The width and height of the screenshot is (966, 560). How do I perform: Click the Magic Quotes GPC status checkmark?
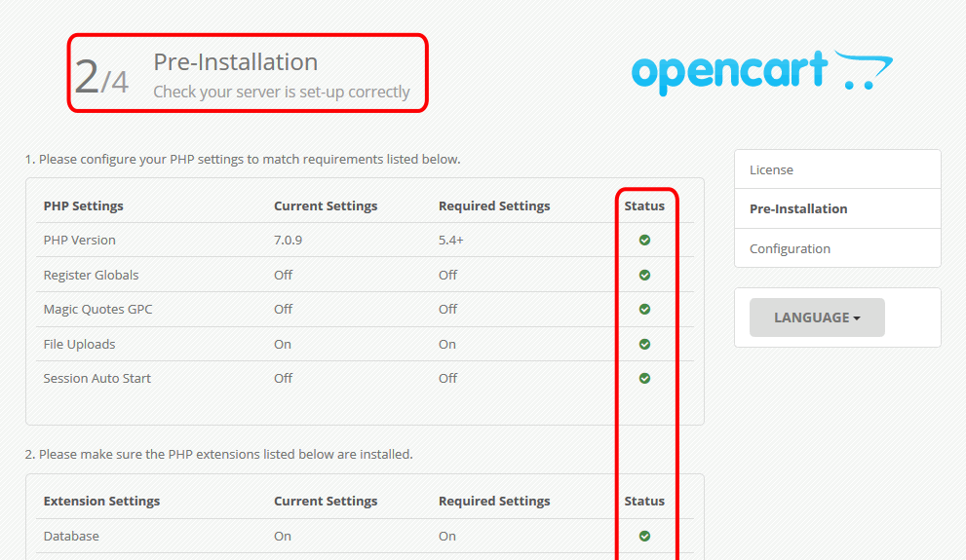point(644,309)
